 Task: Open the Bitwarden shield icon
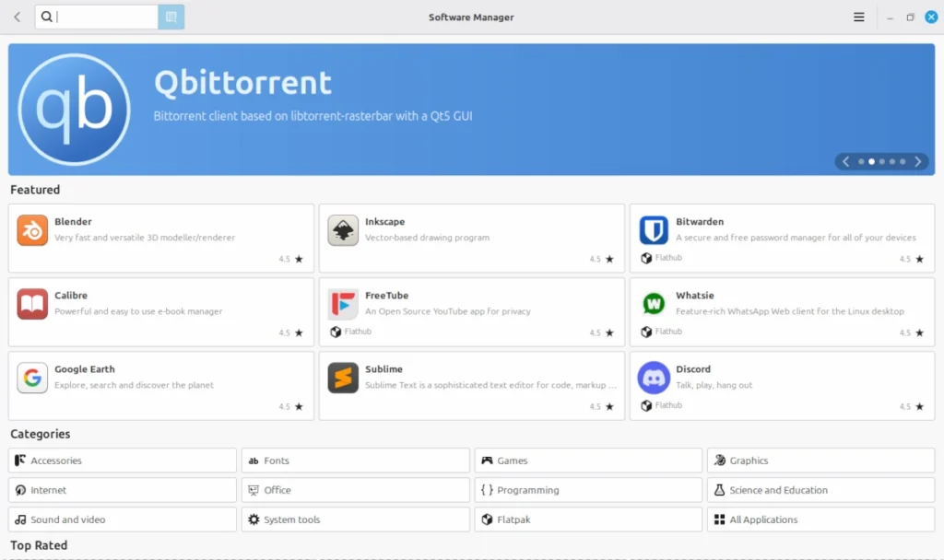(x=654, y=230)
